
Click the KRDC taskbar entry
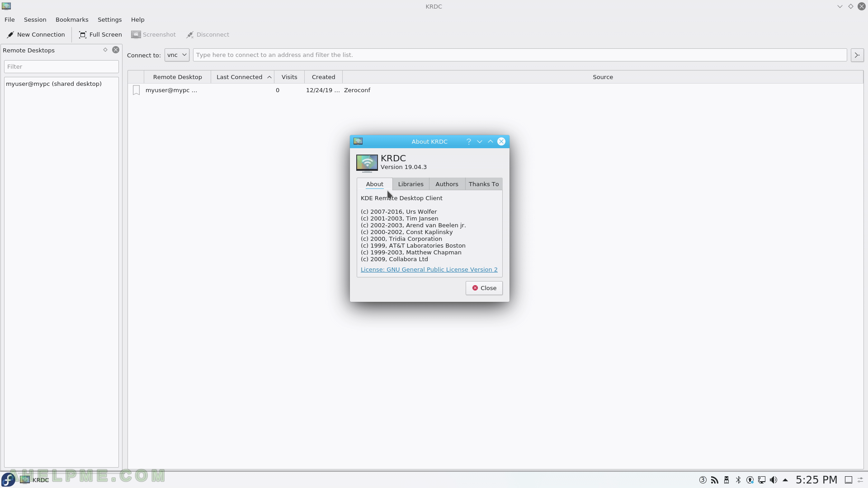click(x=34, y=480)
